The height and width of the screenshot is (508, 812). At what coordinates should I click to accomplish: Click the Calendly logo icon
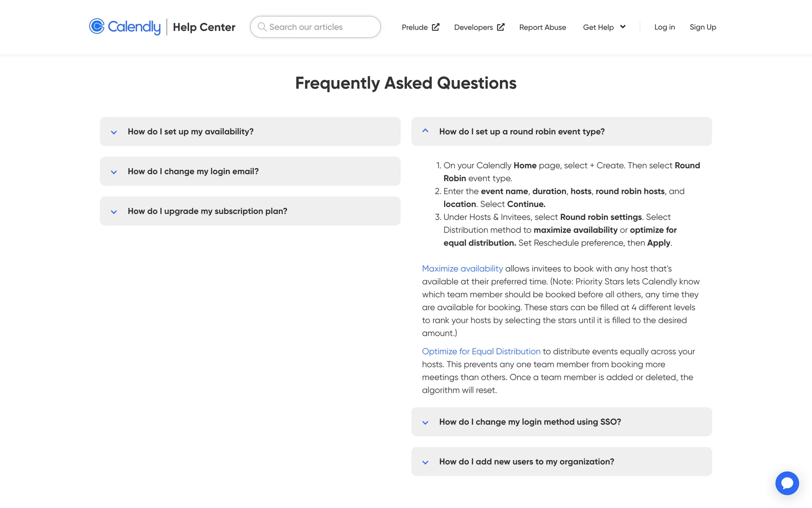97,26
